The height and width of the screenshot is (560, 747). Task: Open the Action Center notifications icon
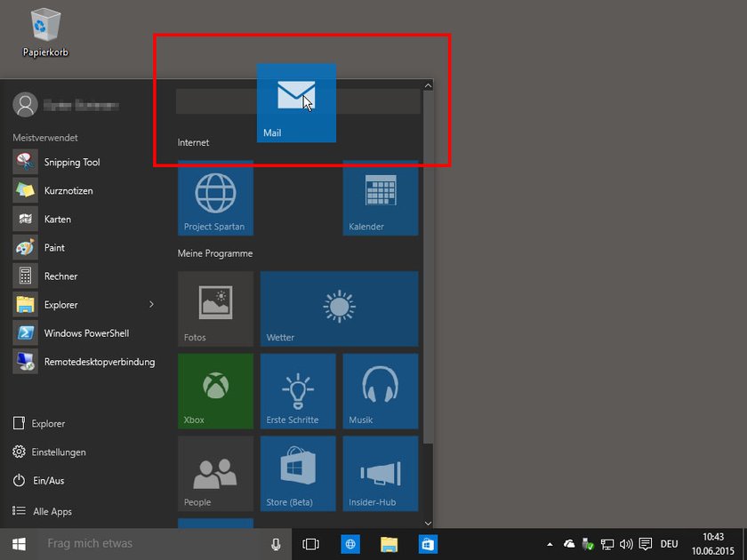click(646, 544)
